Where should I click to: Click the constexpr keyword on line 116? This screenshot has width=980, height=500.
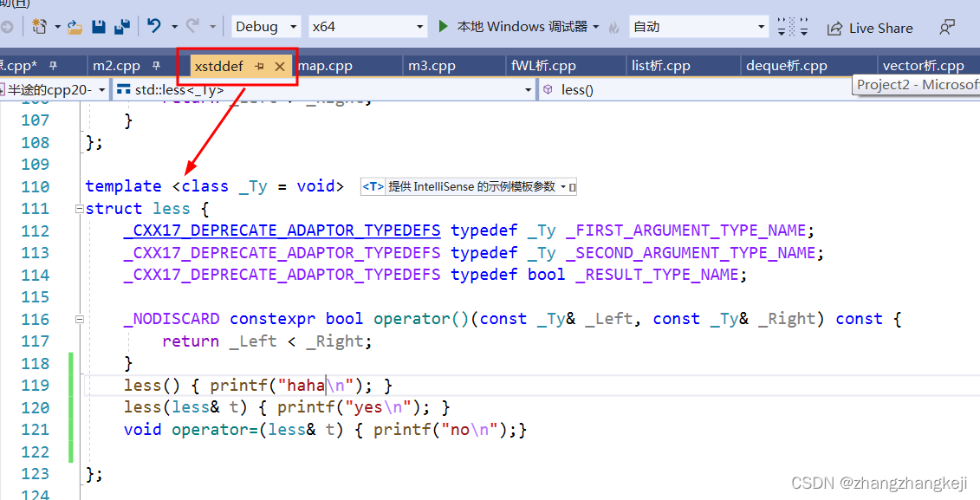coord(272,319)
